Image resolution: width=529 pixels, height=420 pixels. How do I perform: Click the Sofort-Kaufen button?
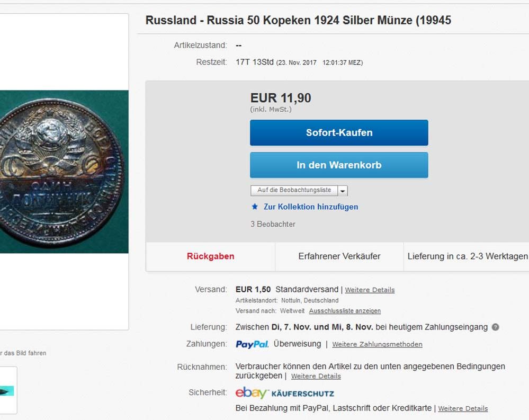click(x=339, y=132)
